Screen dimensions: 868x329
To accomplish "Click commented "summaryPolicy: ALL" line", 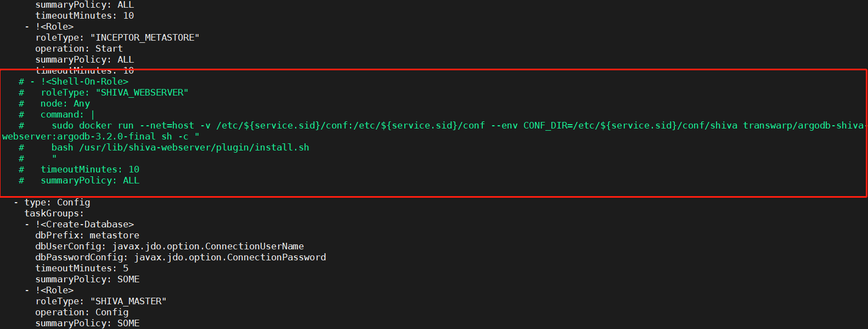I will (90, 180).
